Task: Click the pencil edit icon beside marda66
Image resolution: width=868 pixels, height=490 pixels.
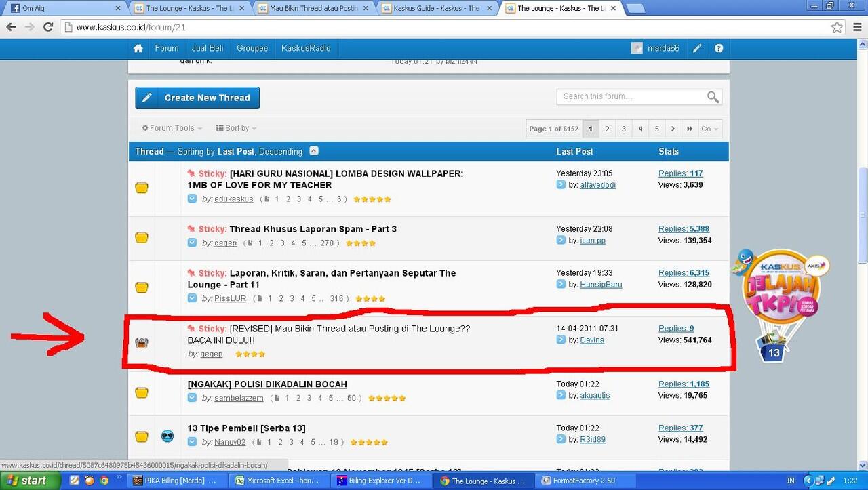Action: click(697, 48)
